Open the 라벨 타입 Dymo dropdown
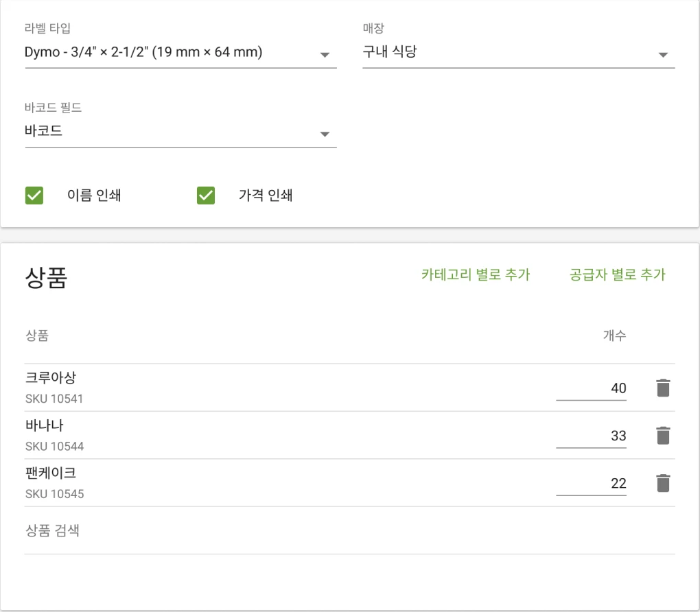This screenshot has width=700, height=612. pyautogui.click(x=180, y=53)
